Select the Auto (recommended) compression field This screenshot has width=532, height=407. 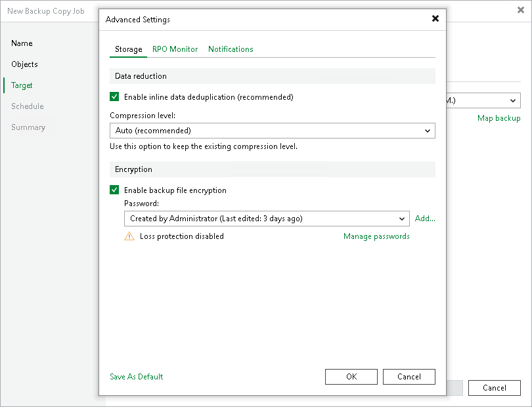point(263,131)
